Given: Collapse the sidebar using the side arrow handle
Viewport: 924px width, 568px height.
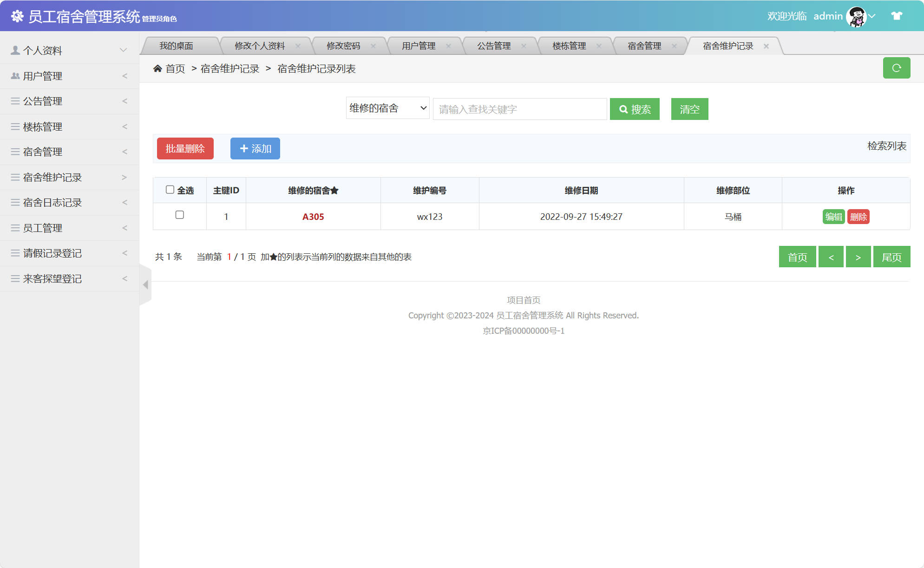Looking at the screenshot, I should pos(145,284).
